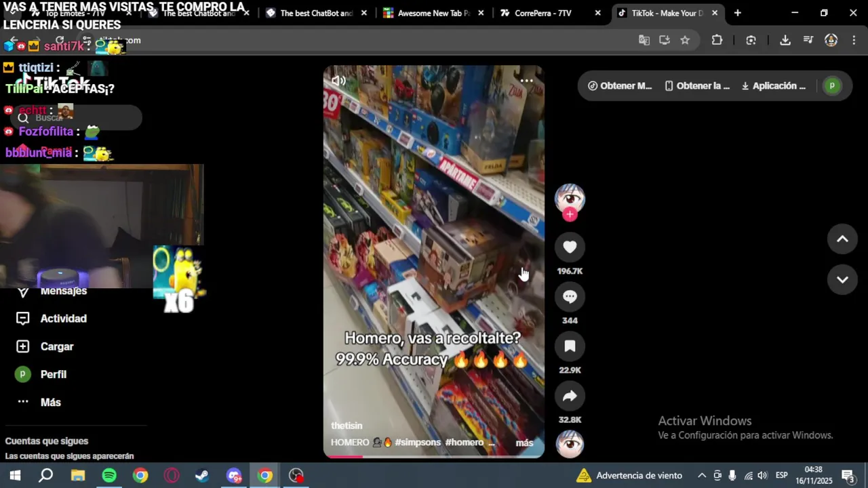This screenshot has height=488, width=868.
Task: Open Spotify from taskbar
Action: click(x=109, y=476)
